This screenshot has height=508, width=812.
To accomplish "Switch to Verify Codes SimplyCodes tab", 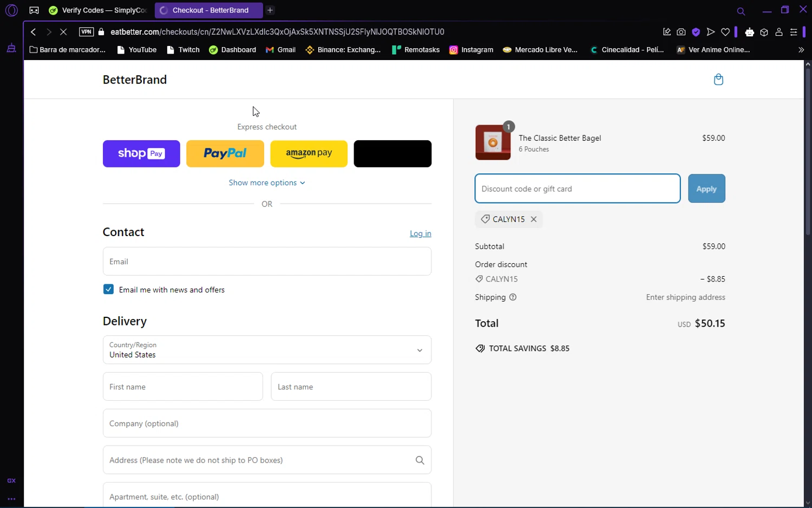I will 98,10.
